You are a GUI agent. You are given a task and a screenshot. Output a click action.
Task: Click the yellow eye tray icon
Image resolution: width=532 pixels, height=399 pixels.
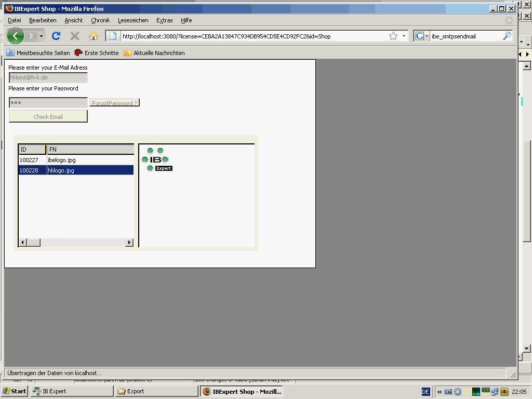click(x=504, y=392)
